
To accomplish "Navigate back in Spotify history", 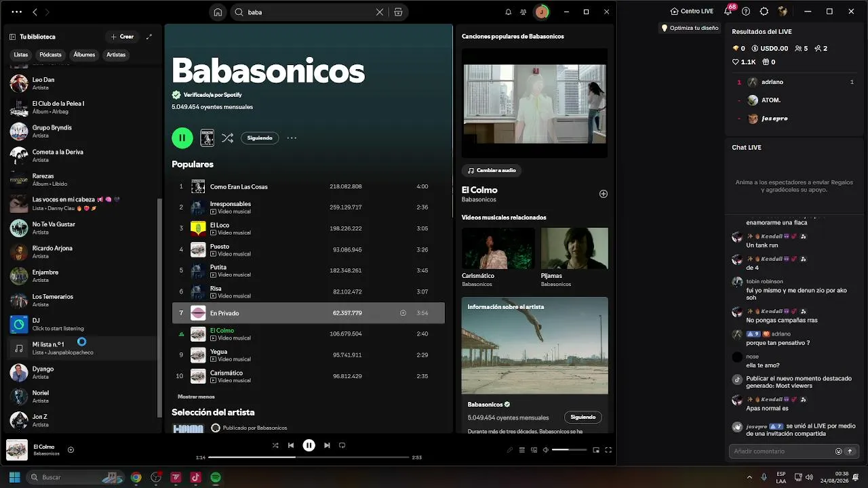I will (x=35, y=12).
